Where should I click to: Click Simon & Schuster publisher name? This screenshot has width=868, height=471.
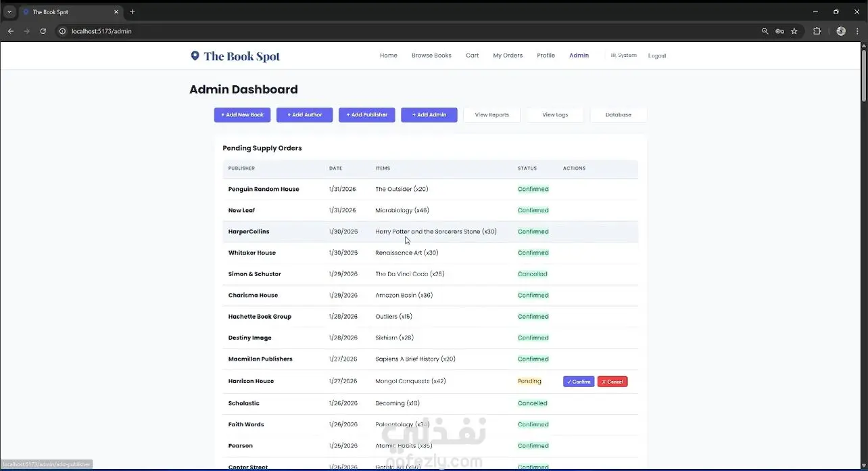(254, 274)
